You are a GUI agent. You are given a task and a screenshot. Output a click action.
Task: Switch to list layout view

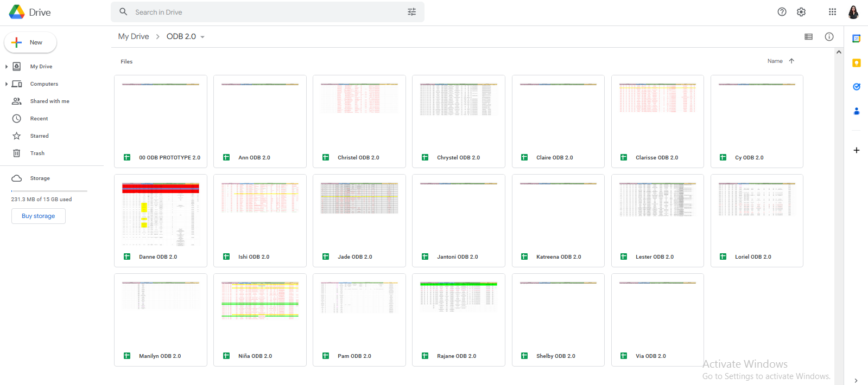808,37
